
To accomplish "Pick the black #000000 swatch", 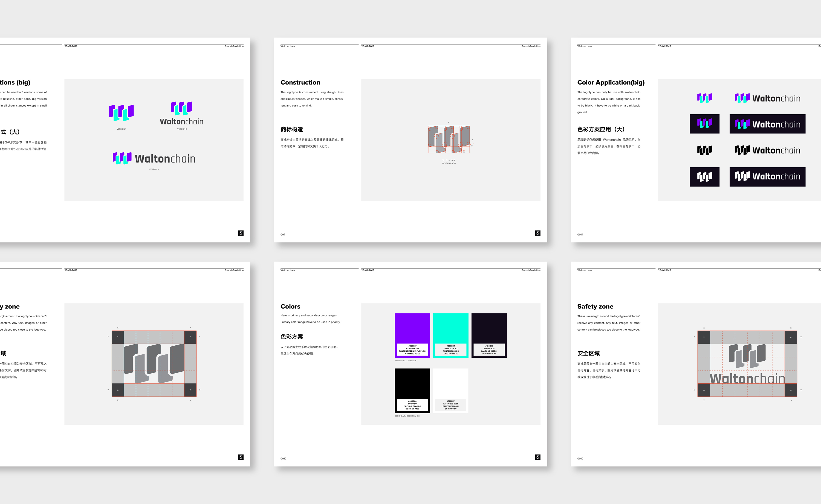I will [412, 391].
